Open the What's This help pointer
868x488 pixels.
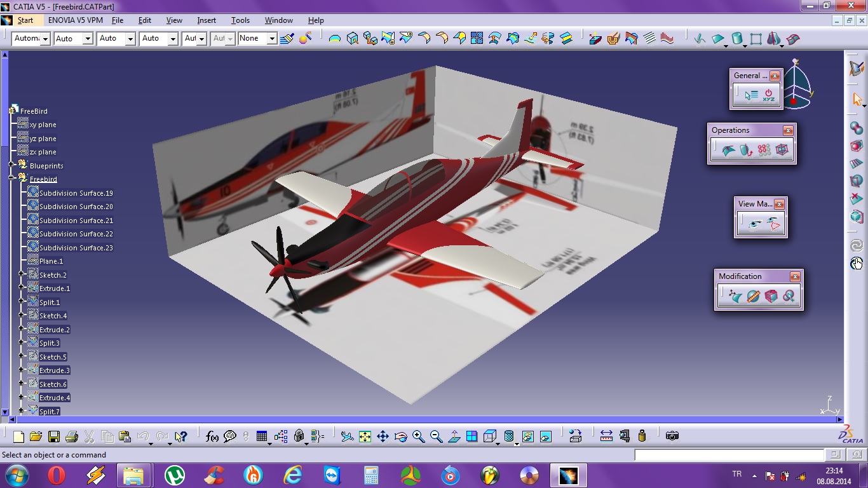tap(181, 437)
